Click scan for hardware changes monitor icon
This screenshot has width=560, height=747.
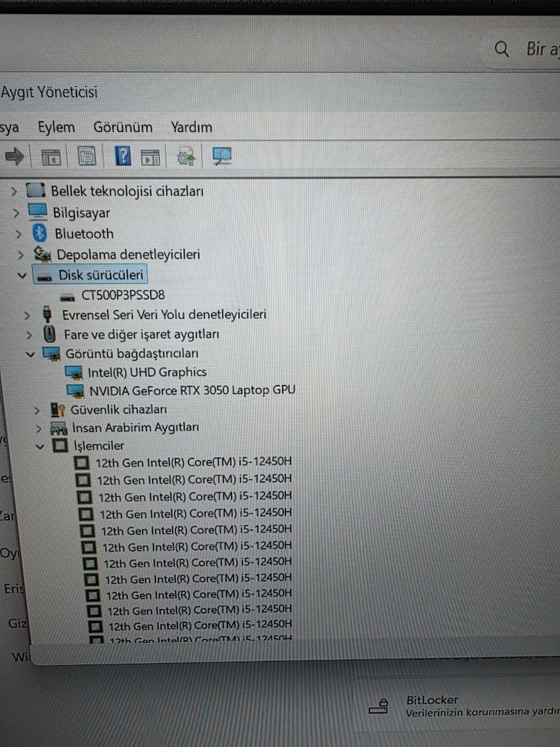click(x=222, y=156)
